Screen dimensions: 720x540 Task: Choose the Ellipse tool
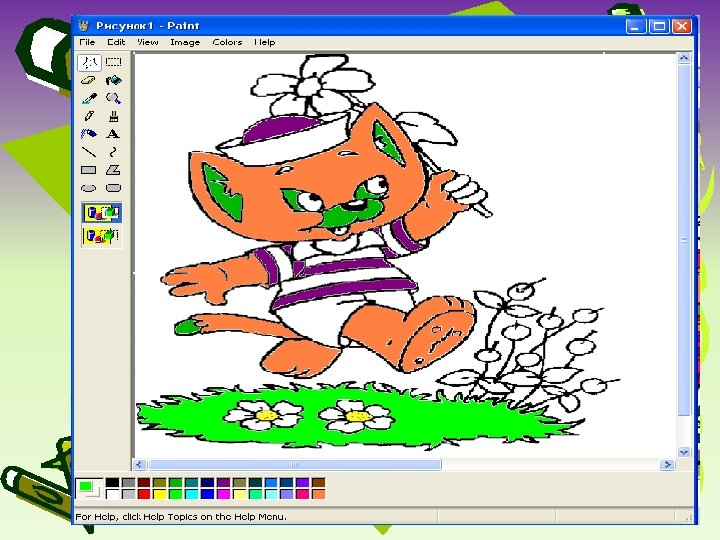coord(89,188)
